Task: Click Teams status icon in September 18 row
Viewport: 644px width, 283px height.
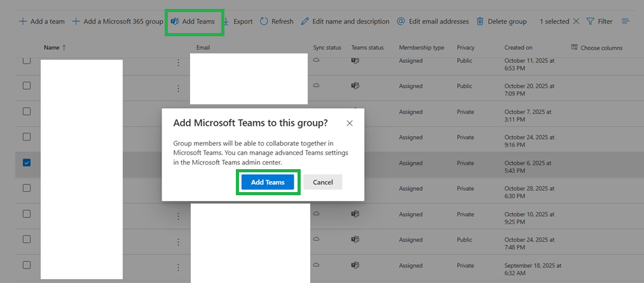Action: point(355,265)
